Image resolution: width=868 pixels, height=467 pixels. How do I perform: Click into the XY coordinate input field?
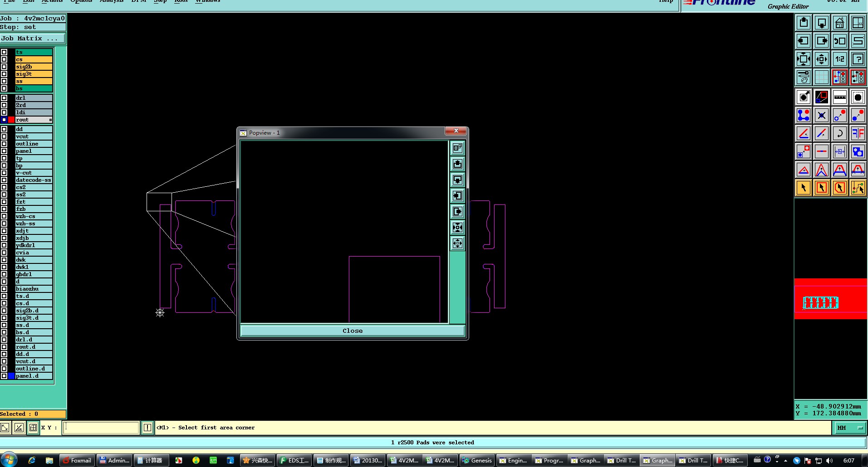[x=101, y=427]
